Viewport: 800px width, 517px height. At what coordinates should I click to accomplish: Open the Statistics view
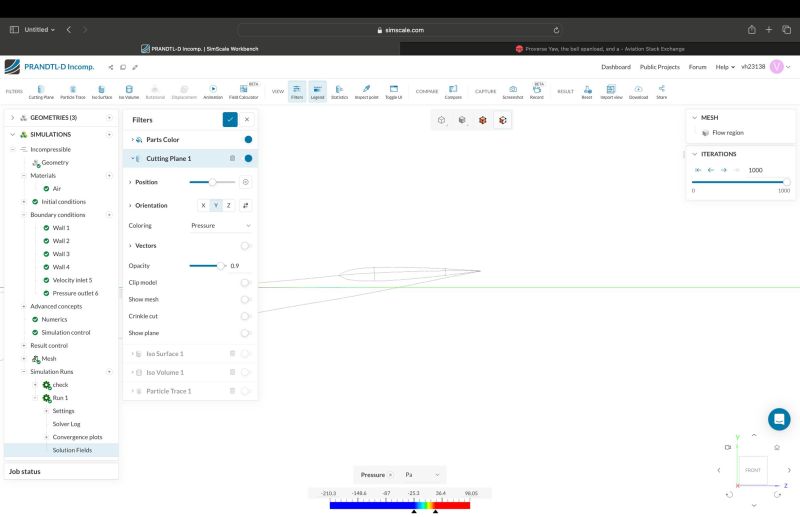[339, 92]
